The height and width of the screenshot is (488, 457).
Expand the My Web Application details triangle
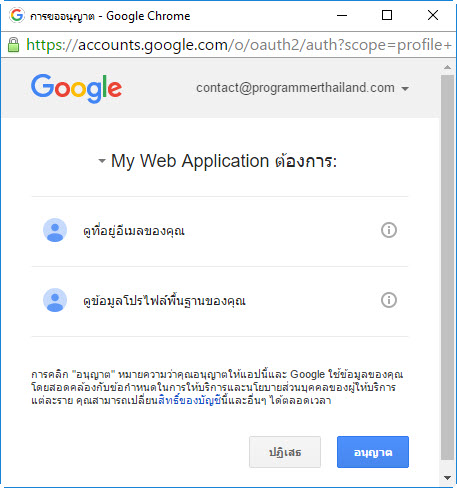102,161
